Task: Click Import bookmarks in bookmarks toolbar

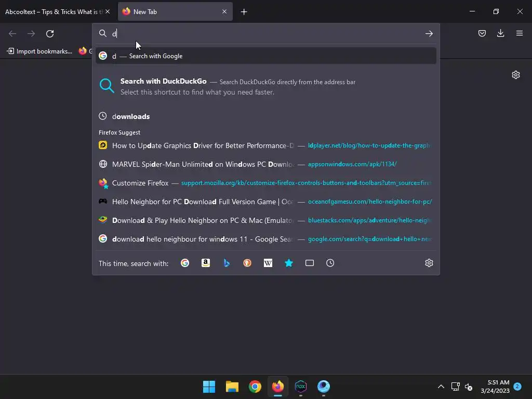Action: [39, 51]
